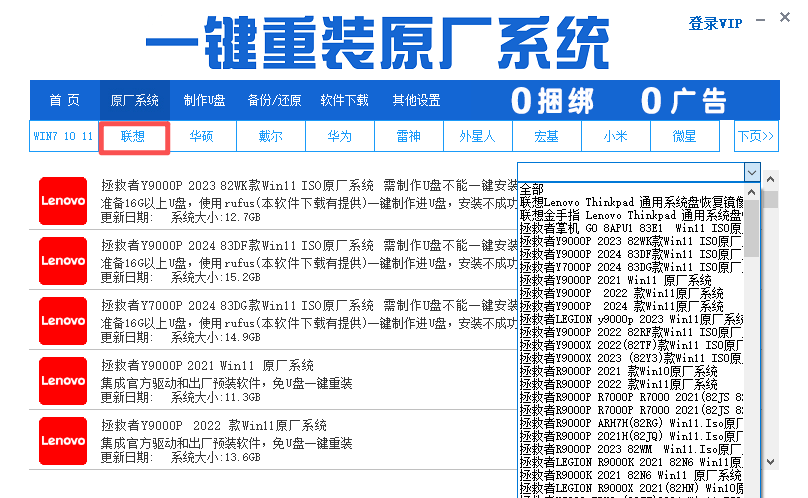Screen dimensions: 808x498
Task: Select the 微星 brand filter
Action: click(x=685, y=136)
